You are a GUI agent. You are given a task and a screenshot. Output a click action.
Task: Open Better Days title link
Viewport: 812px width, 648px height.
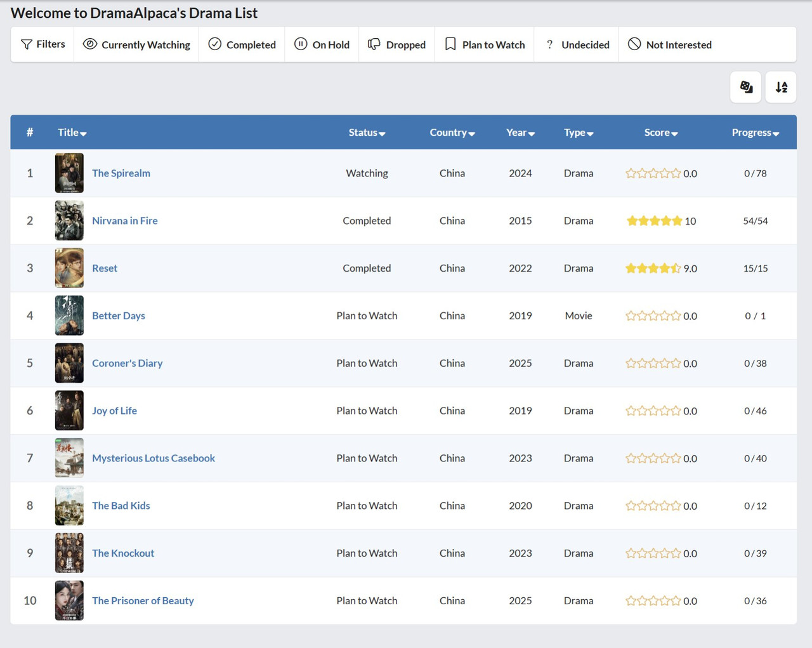coord(119,316)
